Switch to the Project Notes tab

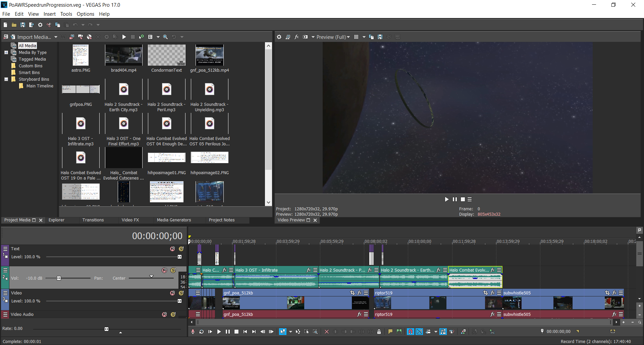click(222, 220)
